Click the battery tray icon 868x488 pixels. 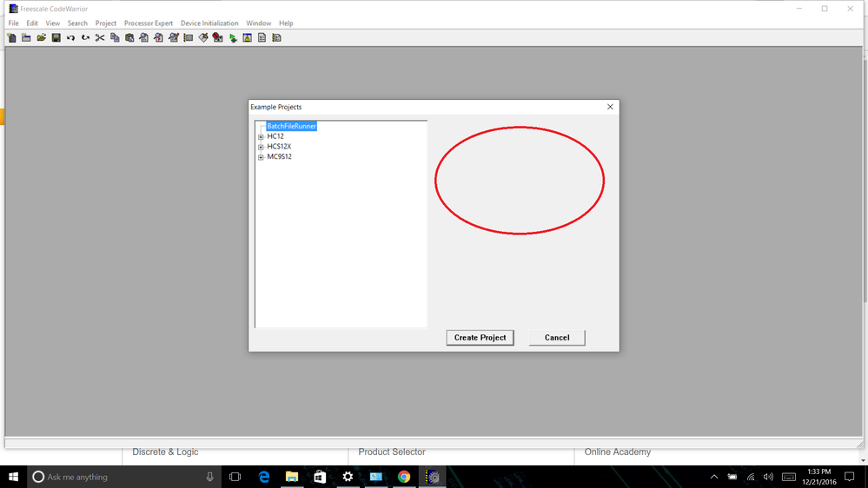point(732,477)
